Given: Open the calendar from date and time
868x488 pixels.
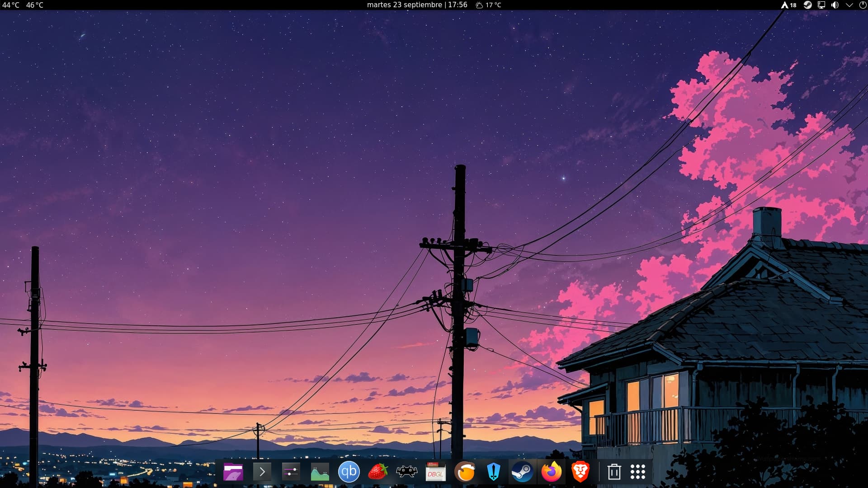Looking at the screenshot, I should (x=417, y=5).
